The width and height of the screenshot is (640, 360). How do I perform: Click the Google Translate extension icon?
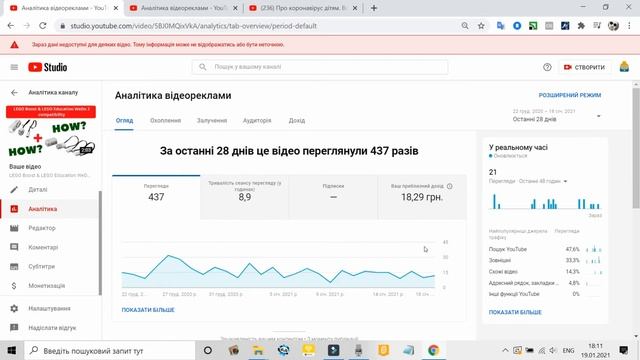tap(500, 26)
